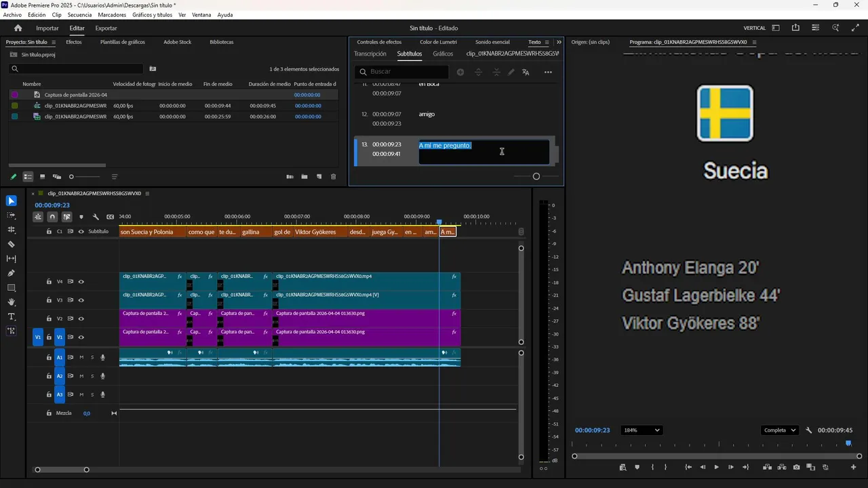
Task: Click the purple label swatch of Captura de pantalla
Action: [x=15, y=95]
